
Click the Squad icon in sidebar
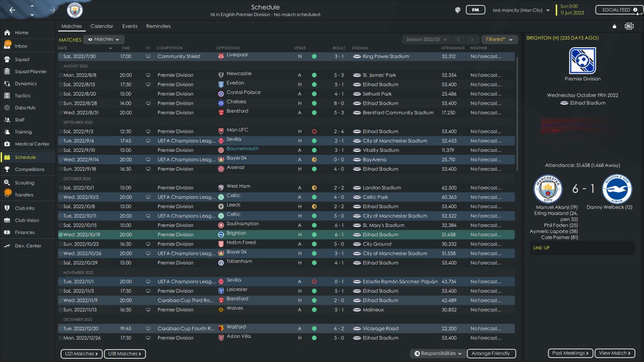coord(7,59)
